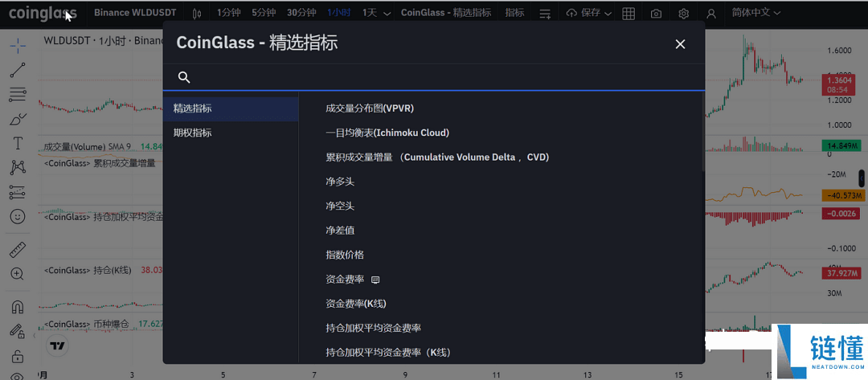The image size is (868, 380).
Task: Add the 持仓加权平均资金费率（K线） indicator
Action: (x=388, y=352)
